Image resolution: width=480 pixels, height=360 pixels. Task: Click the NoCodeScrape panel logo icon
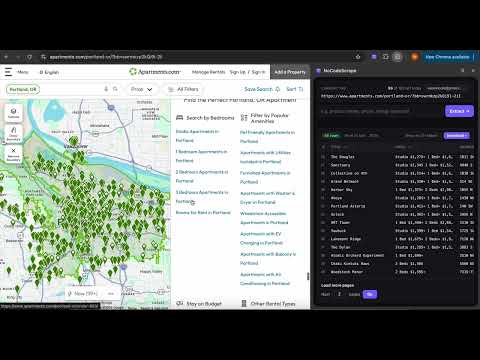(x=318, y=71)
